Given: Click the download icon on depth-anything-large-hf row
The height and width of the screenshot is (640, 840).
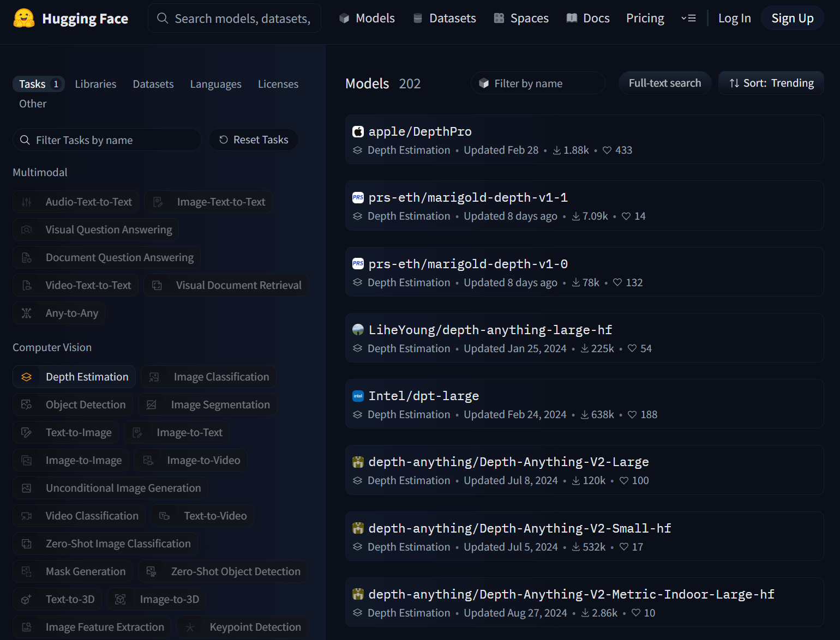Looking at the screenshot, I should coord(585,349).
